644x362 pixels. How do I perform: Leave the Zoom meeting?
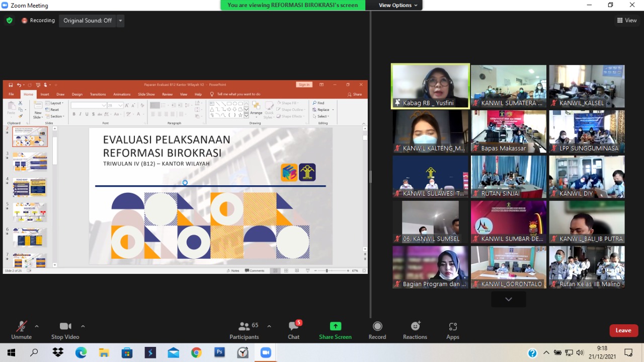(x=623, y=330)
